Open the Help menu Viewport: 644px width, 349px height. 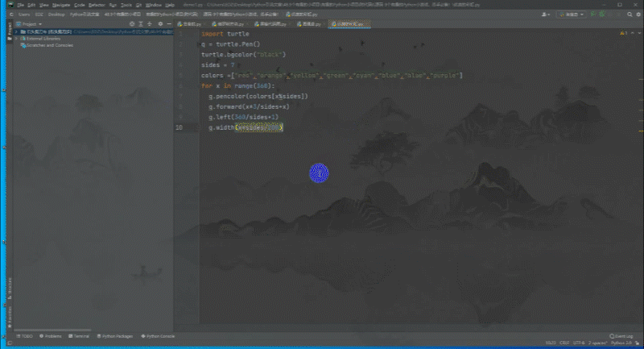170,5
